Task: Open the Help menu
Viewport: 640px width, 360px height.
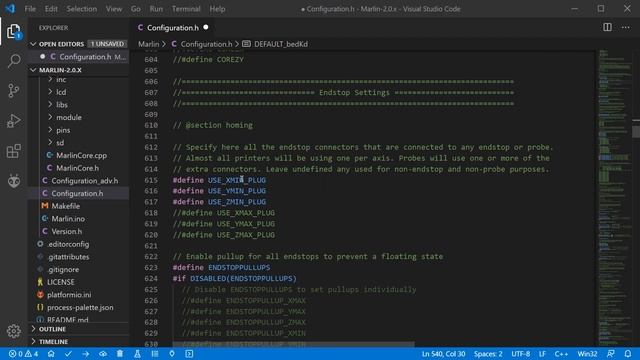Action: (x=217, y=9)
